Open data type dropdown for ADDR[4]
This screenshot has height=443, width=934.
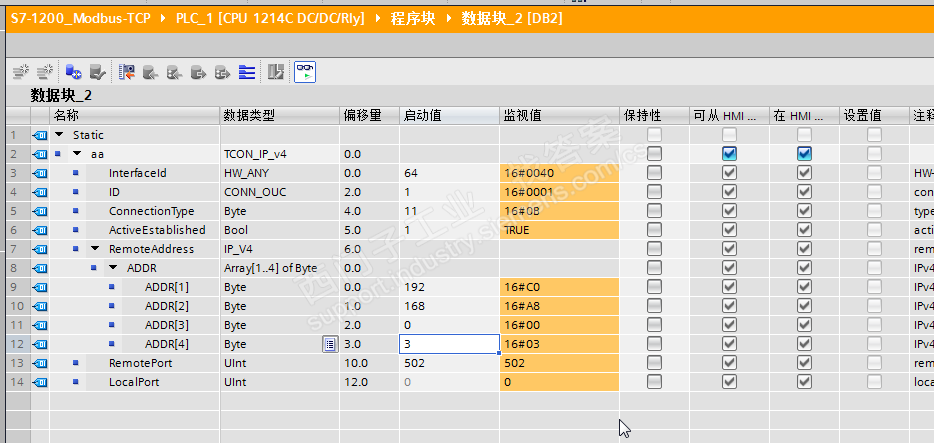330,344
